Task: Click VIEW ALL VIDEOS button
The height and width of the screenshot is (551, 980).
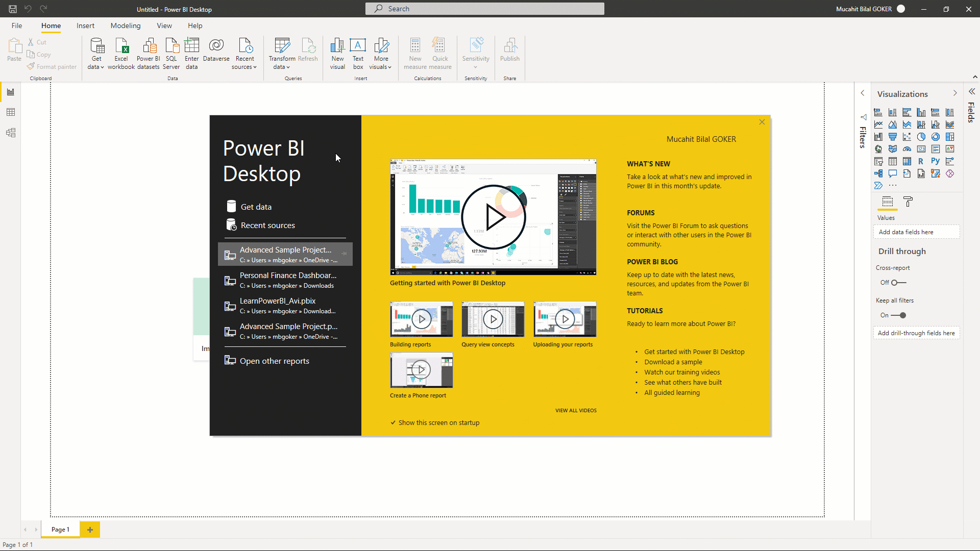Action: click(x=576, y=410)
